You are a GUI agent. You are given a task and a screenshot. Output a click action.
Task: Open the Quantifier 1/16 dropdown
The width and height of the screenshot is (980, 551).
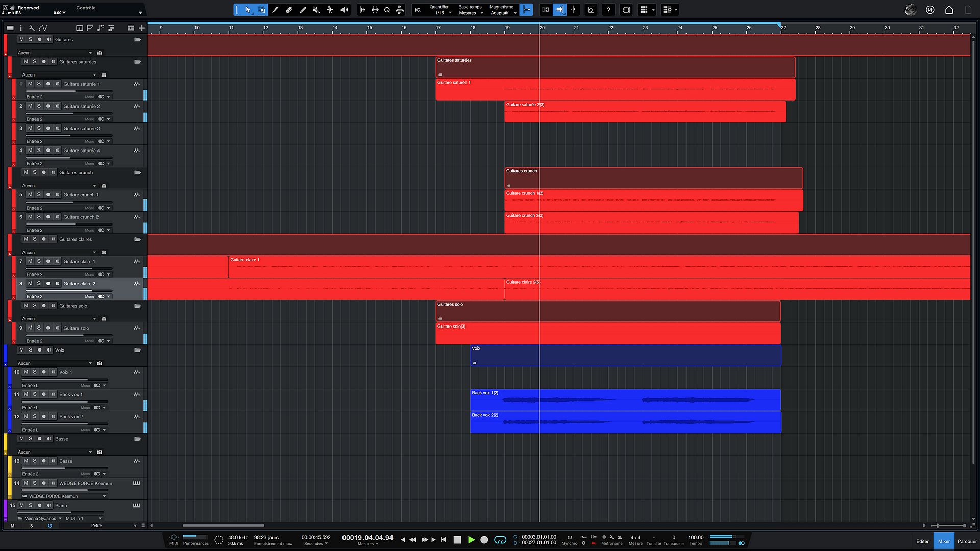[x=440, y=10]
